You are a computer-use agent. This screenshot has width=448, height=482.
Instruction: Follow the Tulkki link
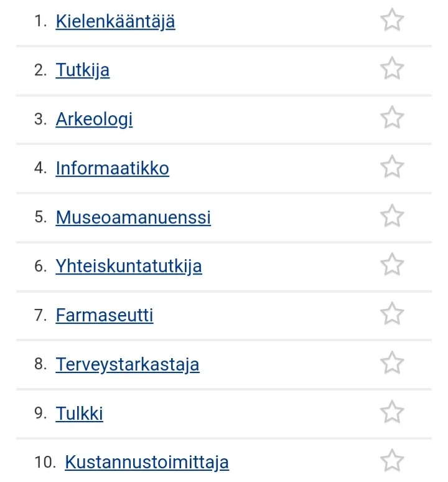pos(79,413)
